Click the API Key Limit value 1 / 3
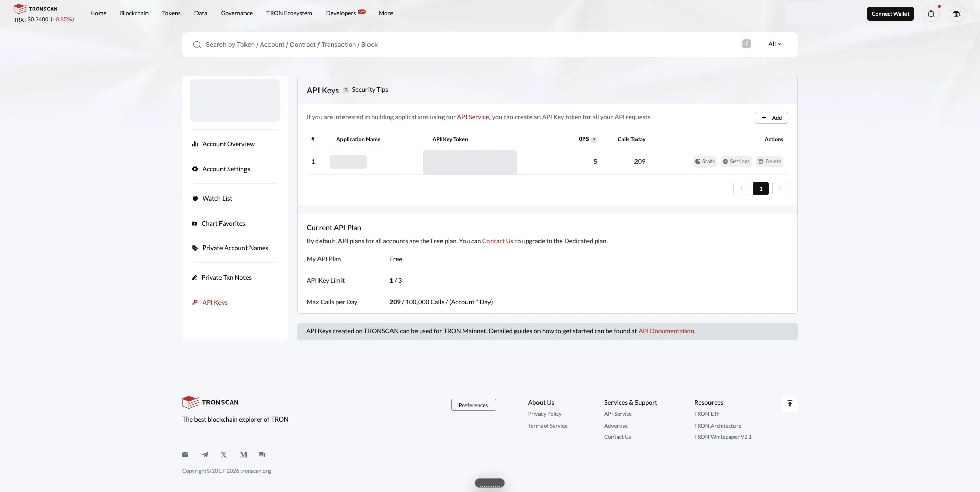 point(396,281)
